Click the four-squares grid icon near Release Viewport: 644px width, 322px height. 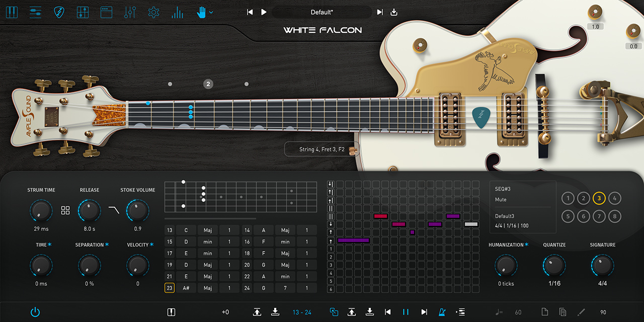point(65,210)
